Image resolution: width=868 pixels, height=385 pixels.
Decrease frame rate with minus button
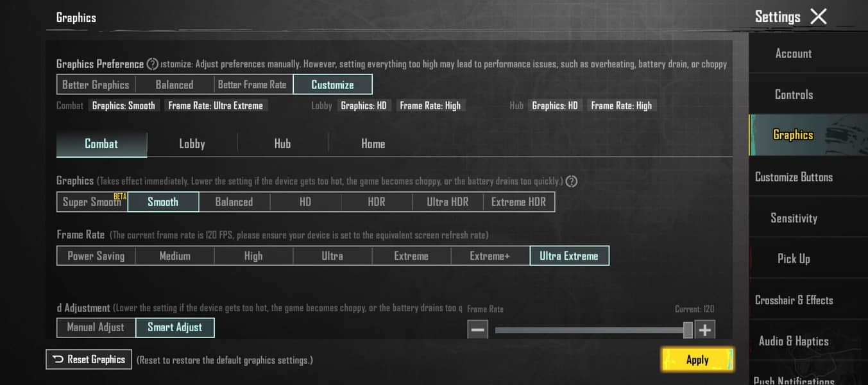pos(478,330)
